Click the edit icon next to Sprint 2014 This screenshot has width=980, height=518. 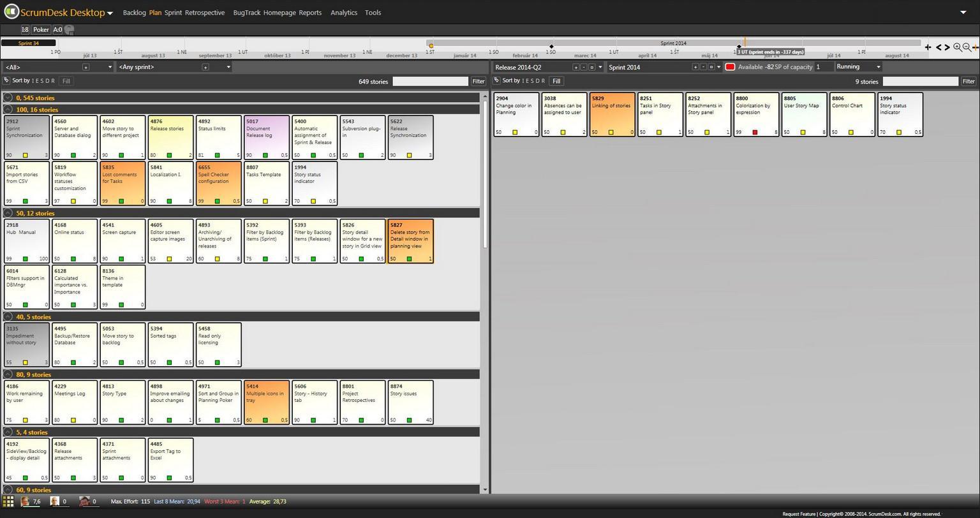coord(711,67)
